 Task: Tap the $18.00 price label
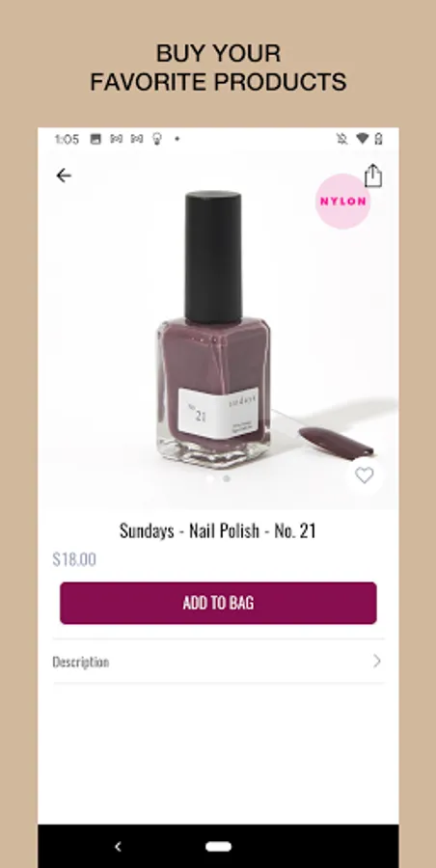pyautogui.click(x=74, y=559)
